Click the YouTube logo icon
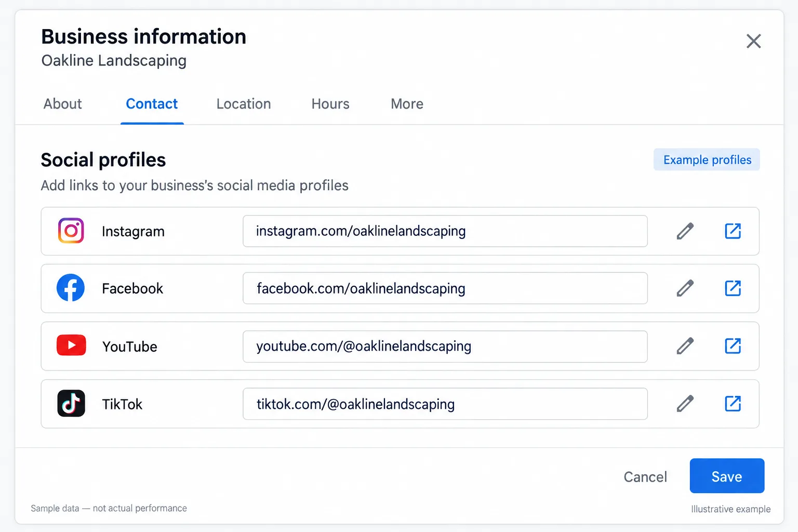 click(x=71, y=345)
